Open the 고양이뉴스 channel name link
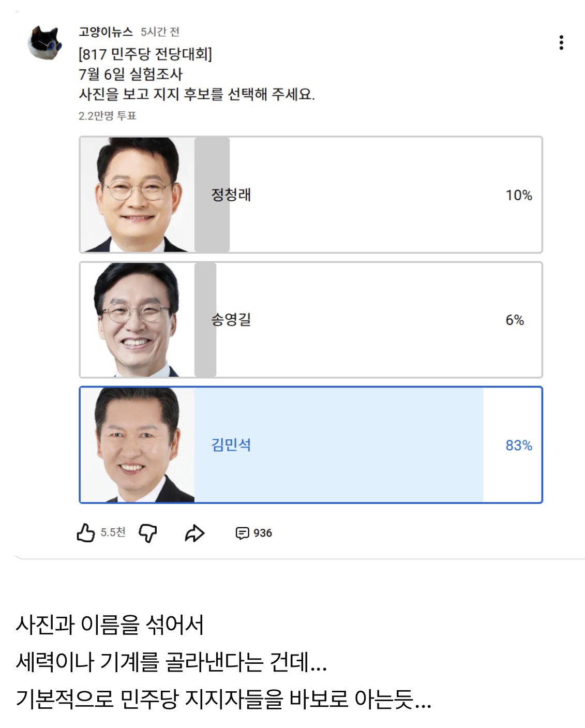 106,32
